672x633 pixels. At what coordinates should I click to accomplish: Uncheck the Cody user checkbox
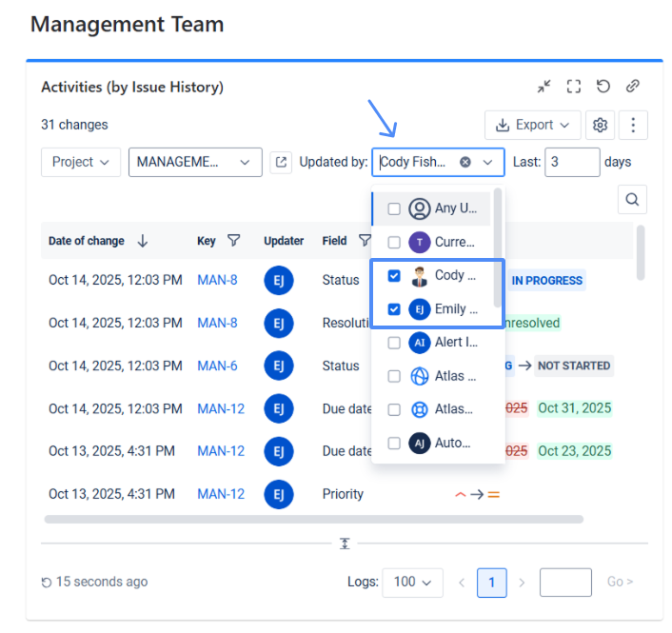pyautogui.click(x=394, y=276)
